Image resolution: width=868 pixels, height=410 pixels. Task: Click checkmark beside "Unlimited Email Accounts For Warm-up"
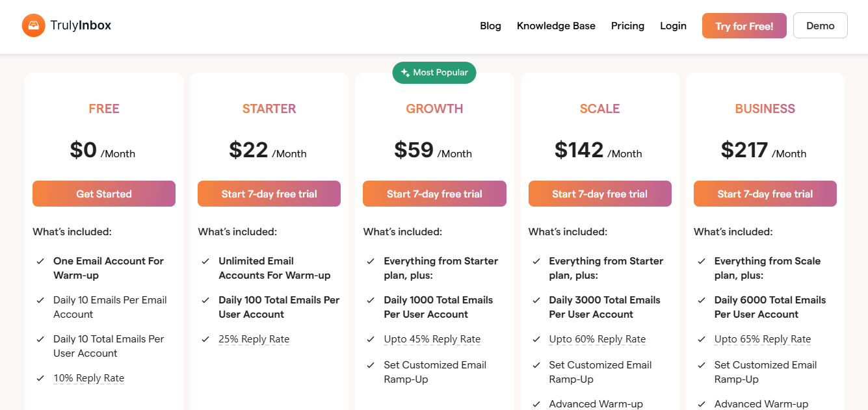click(x=204, y=261)
